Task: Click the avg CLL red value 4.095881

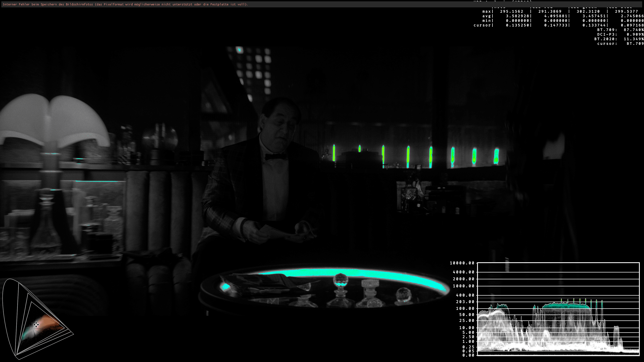Action: 555,16
